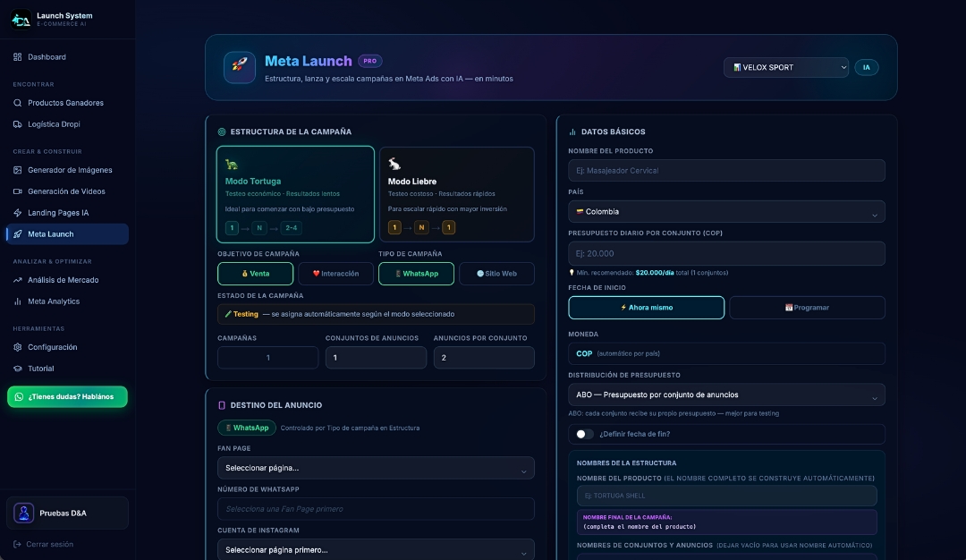Open the Fan Page Seleccionar página dropdown
966x560 pixels.
(376, 468)
